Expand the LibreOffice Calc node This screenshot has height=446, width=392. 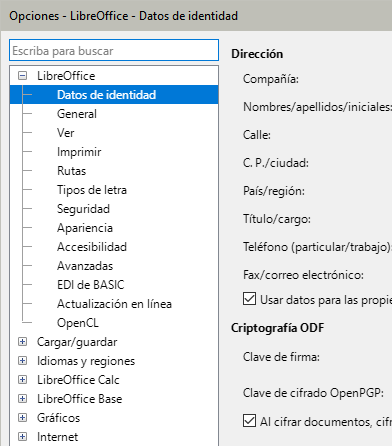coord(22,380)
